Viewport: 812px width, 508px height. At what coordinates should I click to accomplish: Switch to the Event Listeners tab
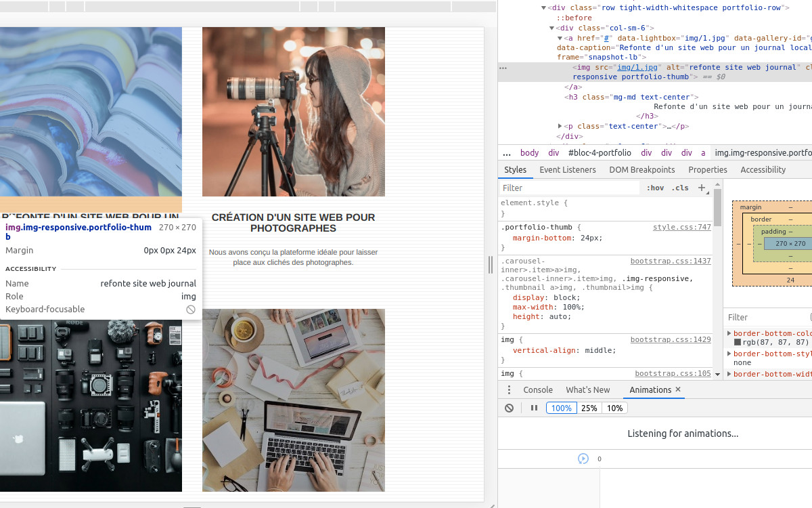point(567,170)
